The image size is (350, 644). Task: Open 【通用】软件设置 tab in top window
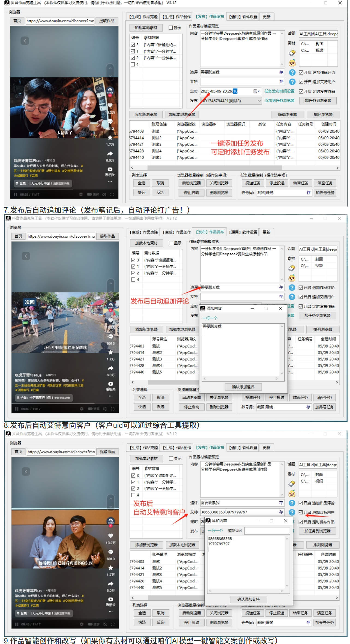click(243, 17)
